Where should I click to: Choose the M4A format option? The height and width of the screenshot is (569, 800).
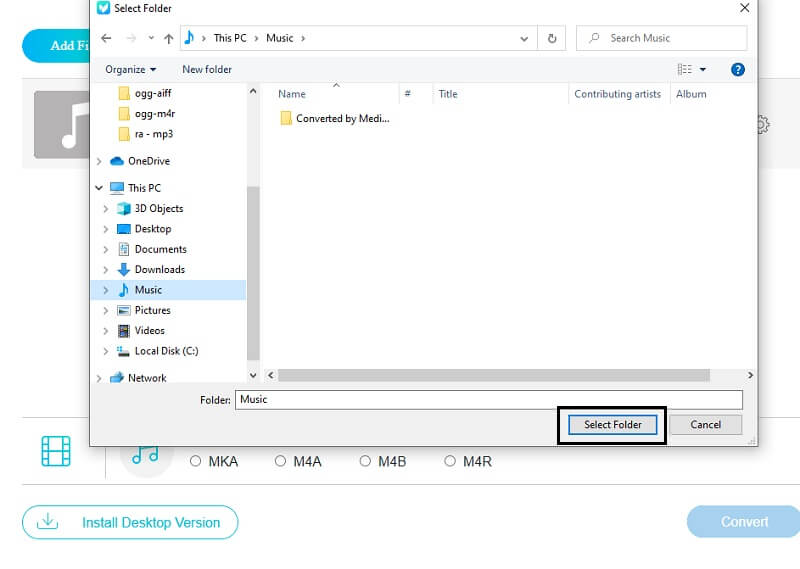click(x=281, y=461)
